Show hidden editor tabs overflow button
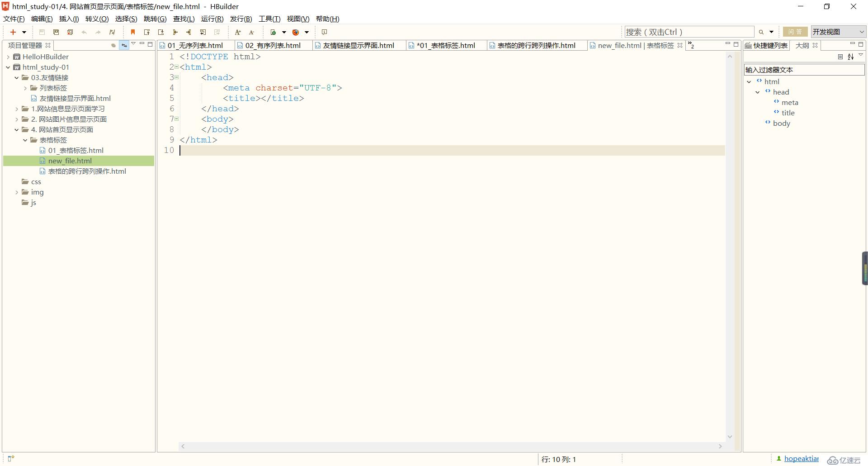Screen dimensions: 868x466 tap(691, 45)
